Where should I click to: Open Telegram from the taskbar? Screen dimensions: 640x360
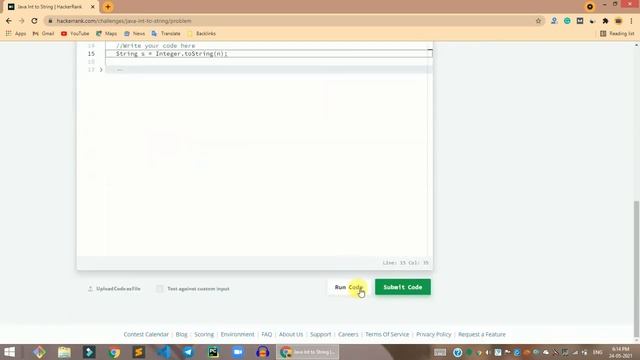tap(189, 352)
